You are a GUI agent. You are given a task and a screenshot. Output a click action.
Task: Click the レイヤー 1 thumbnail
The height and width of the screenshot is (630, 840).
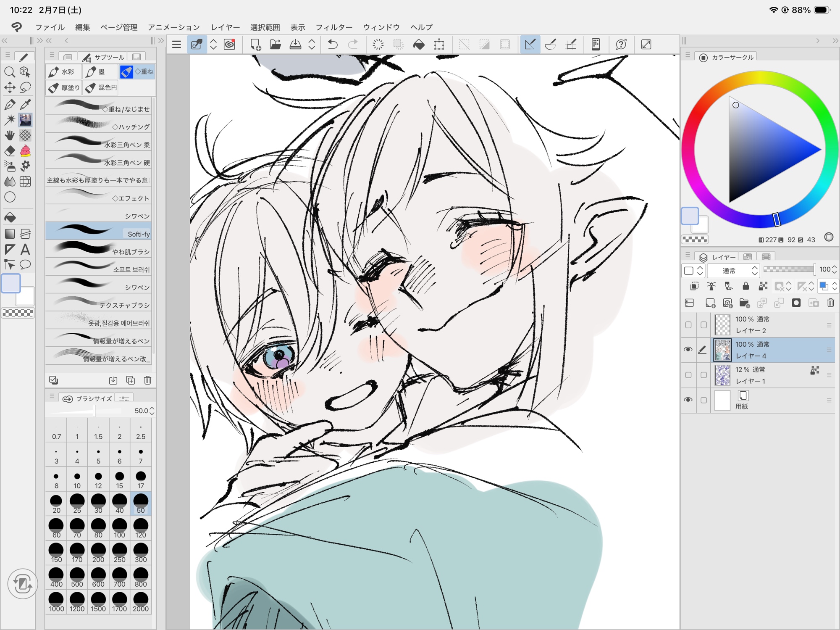point(722,375)
